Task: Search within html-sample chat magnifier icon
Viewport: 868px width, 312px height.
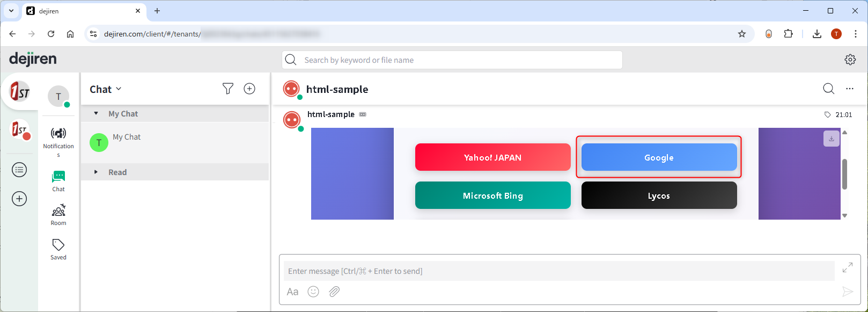Action: [829, 89]
